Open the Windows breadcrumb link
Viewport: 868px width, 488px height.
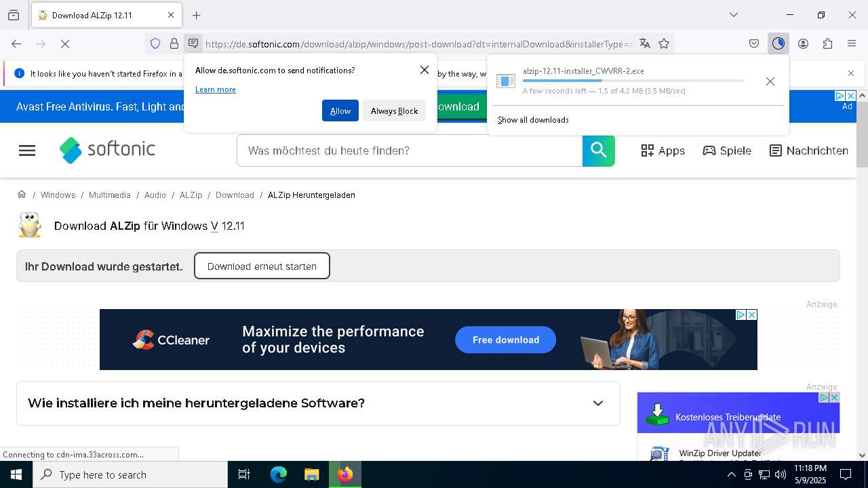(x=58, y=195)
